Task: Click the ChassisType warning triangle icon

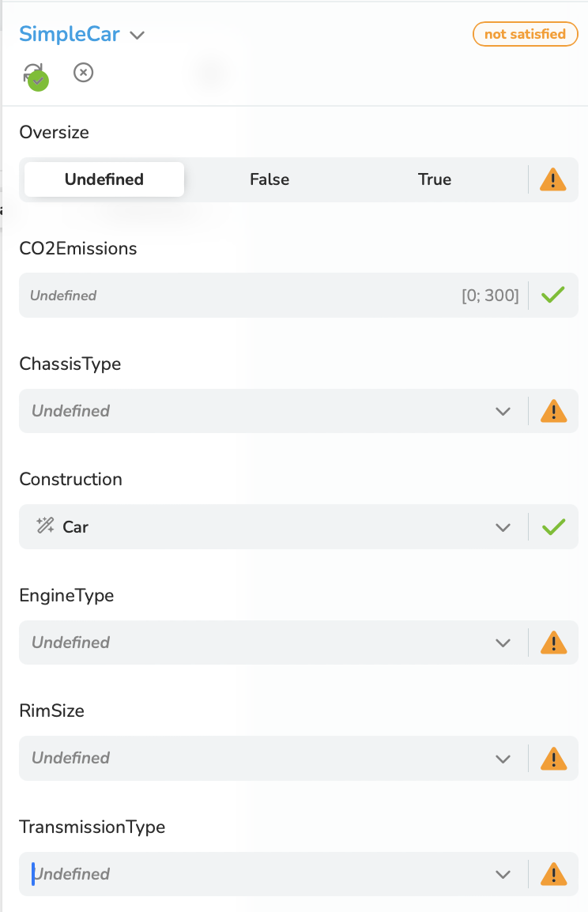Action: [553, 411]
